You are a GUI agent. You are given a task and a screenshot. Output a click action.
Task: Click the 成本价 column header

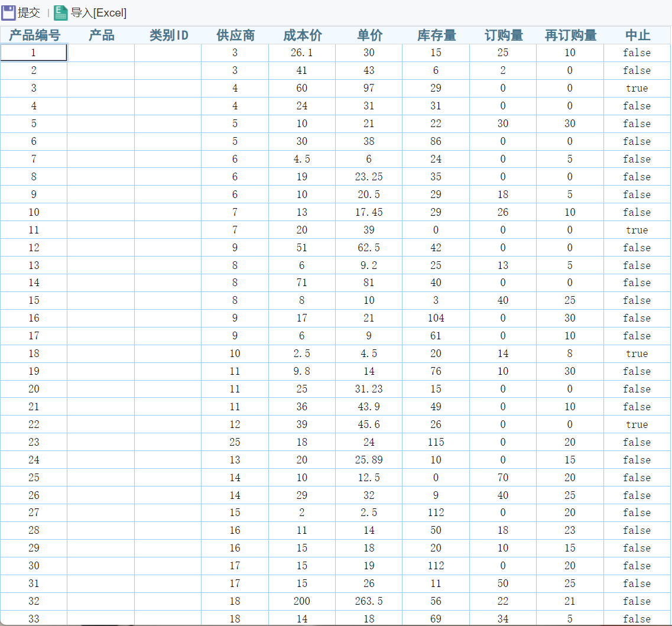click(x=304, y=35)
